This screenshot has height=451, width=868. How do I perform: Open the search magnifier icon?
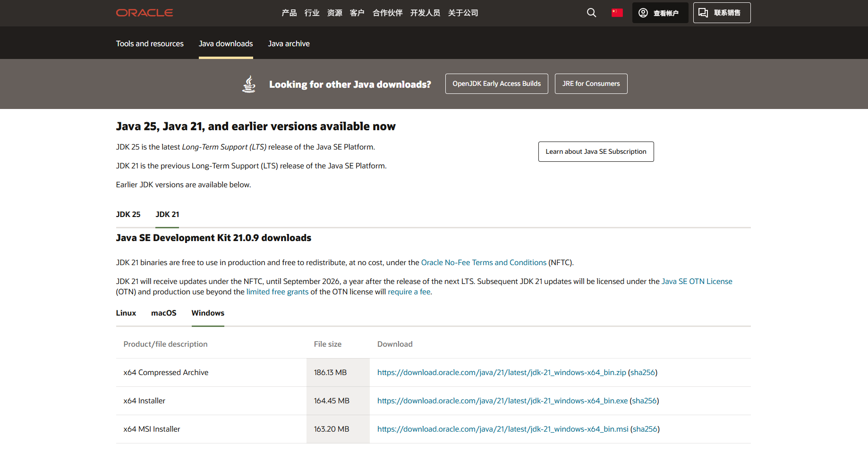[x=591, y=13]
